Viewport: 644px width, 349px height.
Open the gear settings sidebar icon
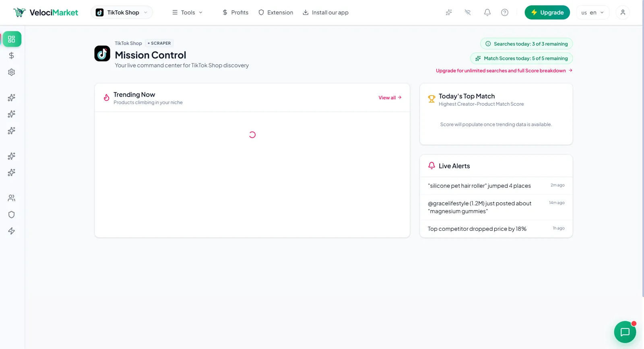tap(12, 72)
